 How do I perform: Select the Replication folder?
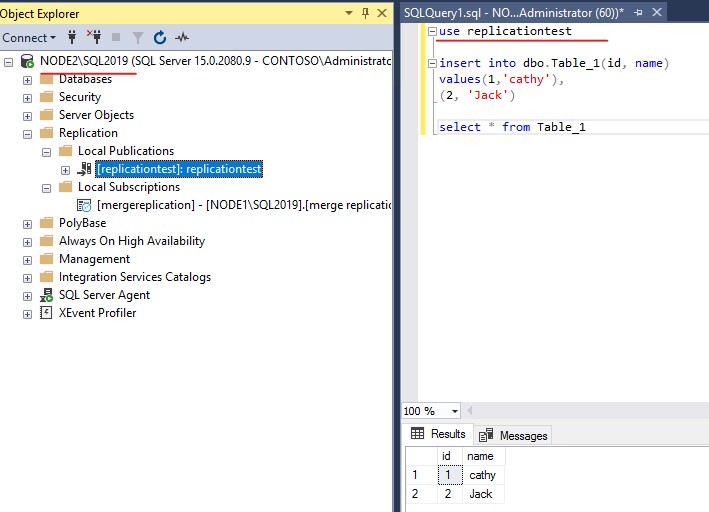[88, 133]
